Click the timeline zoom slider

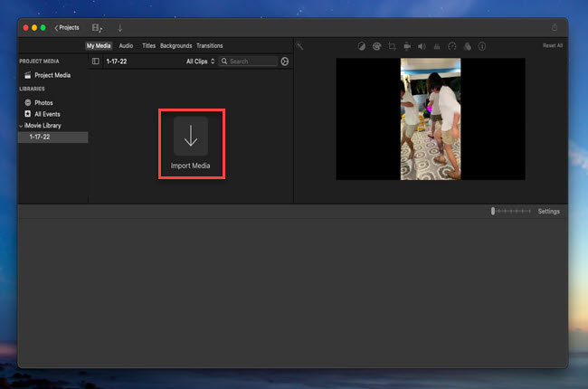coord(493,211)
